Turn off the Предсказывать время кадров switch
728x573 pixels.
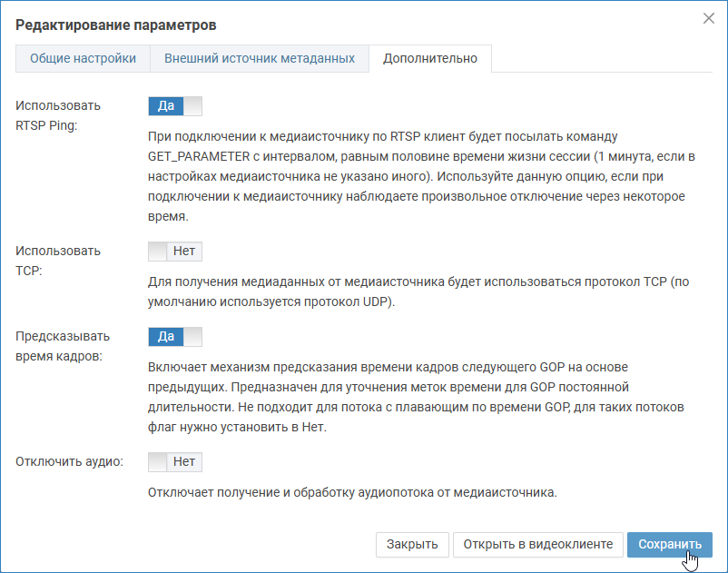tap(175, 337)
